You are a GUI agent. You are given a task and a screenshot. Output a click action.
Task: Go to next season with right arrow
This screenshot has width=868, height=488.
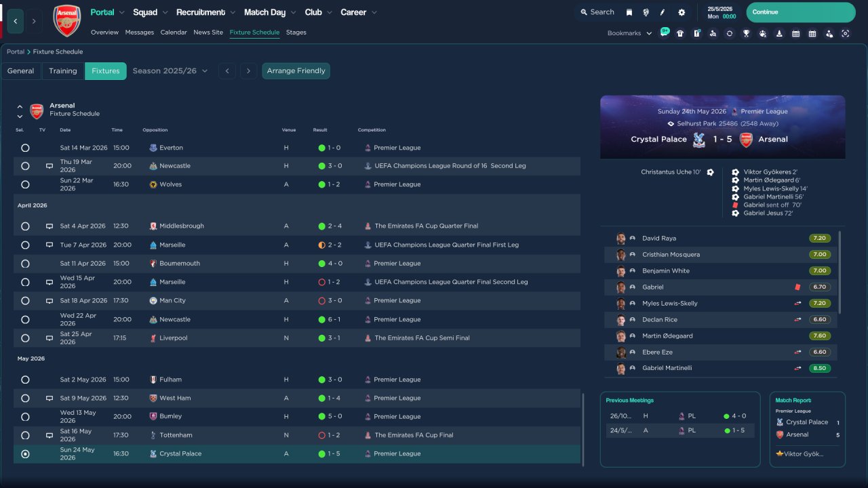248,71
